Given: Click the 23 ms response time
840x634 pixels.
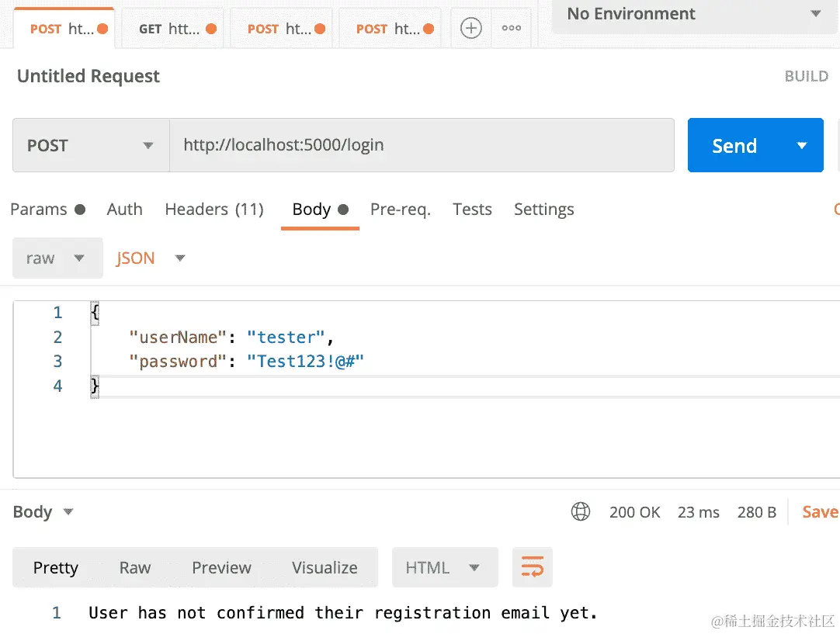Looking at the screenshot, I should [x=698, y=512].
